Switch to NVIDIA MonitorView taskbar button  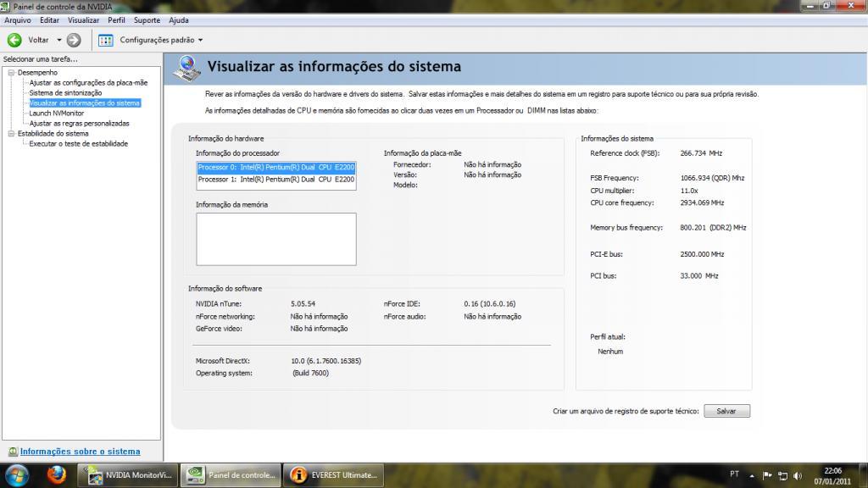(x=128, y=475)
